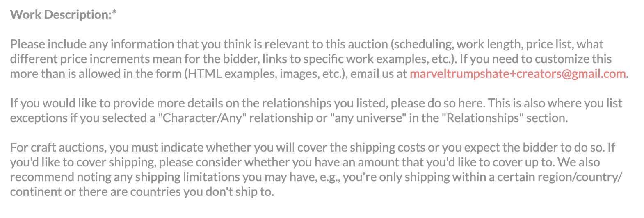The width and height of the screenshot is (644, 218).
Task: Click the paragraph starting "For craft auctions"
Action: [312, 170]
